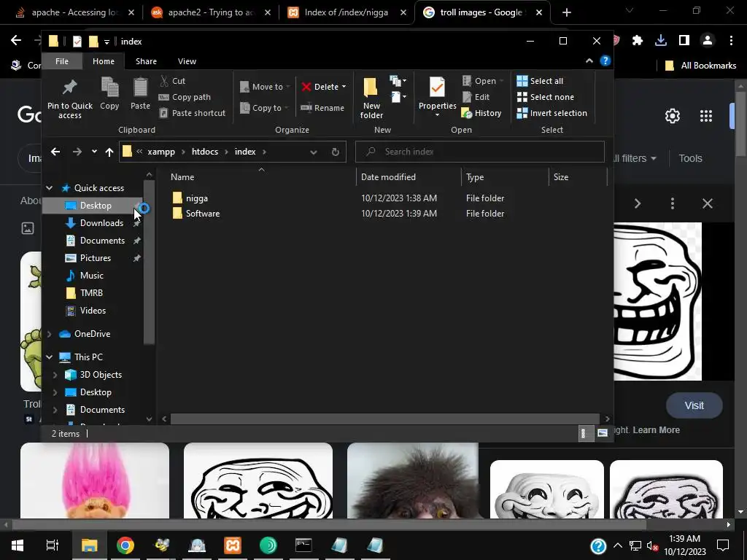The image size is (747, 560).
Task: Collapse the This PC node
Action: tap(49, 357)
